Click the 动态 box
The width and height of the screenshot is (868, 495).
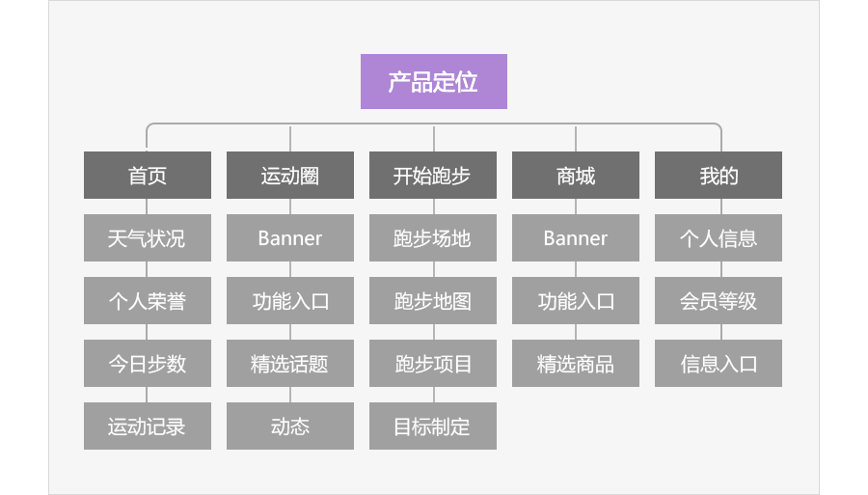290,426
